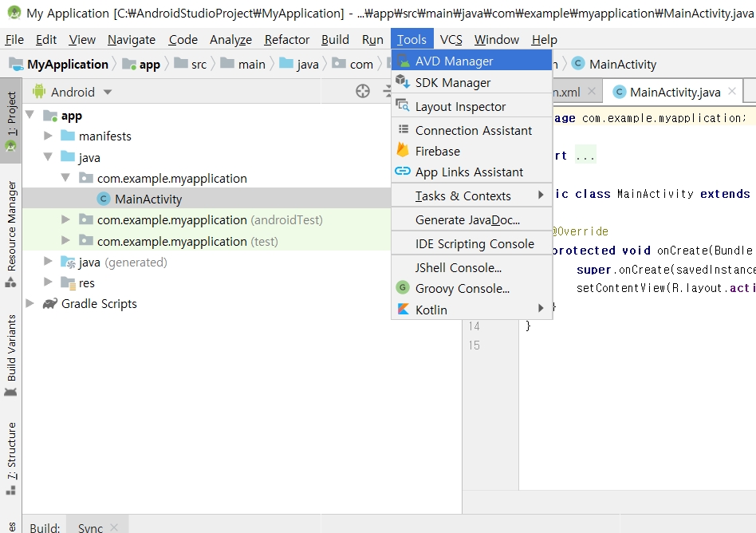Click the App Links chain icon
Screen dimensions: 756x533
pos(403,171)
